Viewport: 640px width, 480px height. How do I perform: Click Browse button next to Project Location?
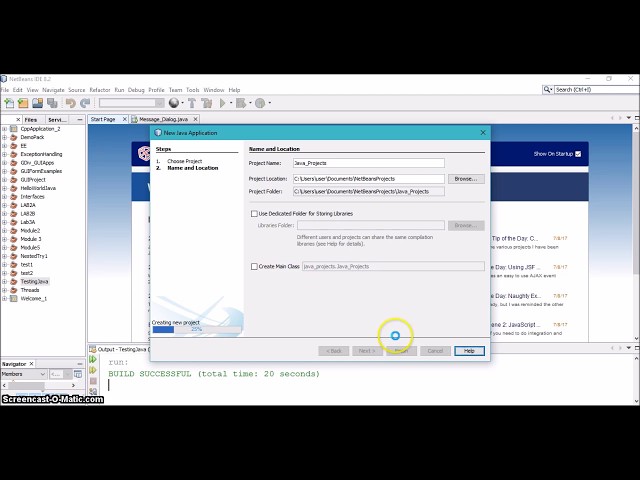click(466, 179)
